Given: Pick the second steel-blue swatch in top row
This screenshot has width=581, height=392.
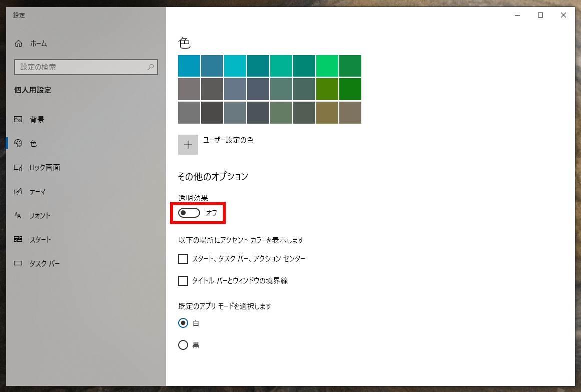Looking at the screenshot, I should [x=212, y=66].
